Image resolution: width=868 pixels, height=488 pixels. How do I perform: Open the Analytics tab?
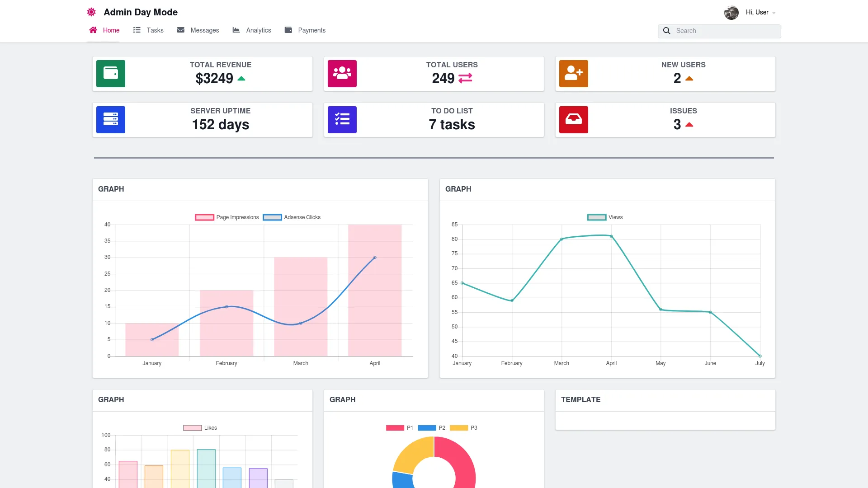(x=252, y=30)
